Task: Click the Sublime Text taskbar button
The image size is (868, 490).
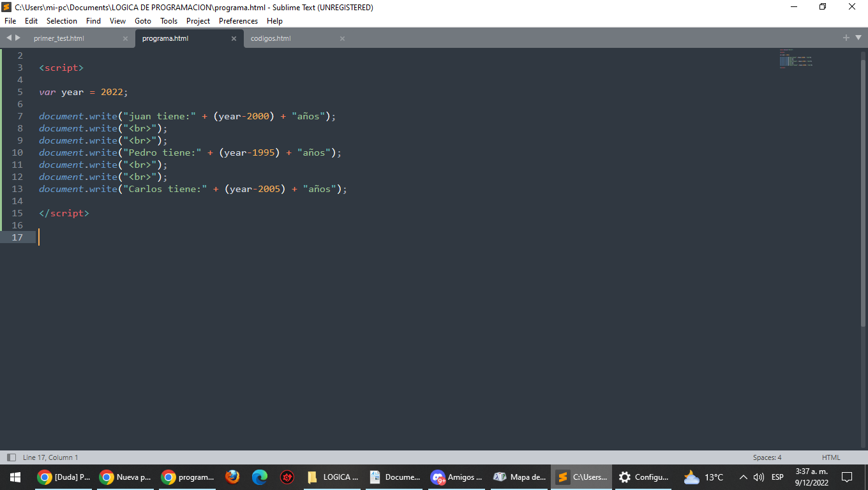Action: [x=581, y=477]
